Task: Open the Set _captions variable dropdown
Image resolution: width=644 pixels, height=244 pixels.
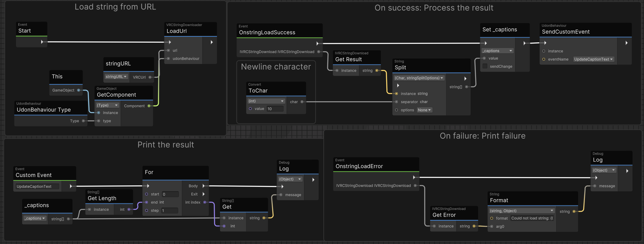Action: pos(498,51)
